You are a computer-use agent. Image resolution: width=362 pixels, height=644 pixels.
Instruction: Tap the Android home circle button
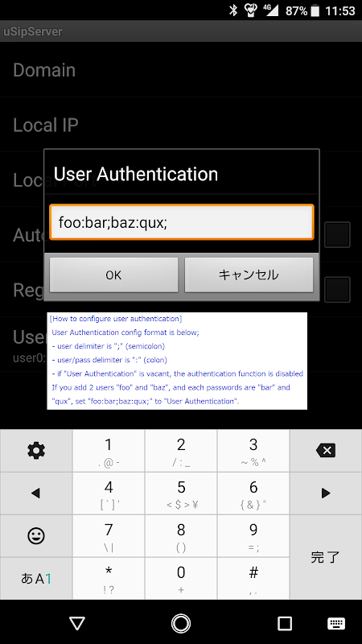click(181, 623)
